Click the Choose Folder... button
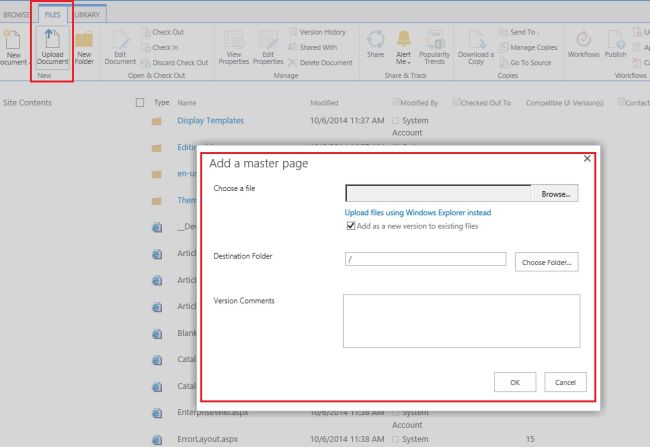This screenshot has width=650, height=447. pos(546,262)
